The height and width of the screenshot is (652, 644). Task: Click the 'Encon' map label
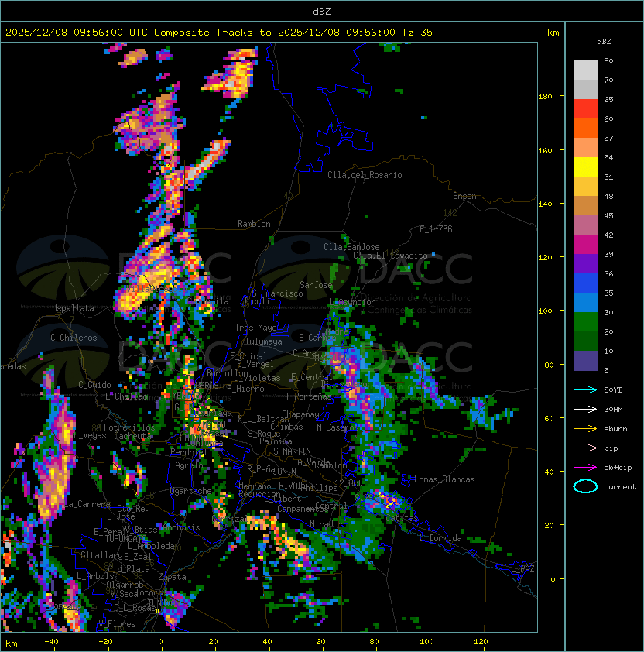pos(464,196)
